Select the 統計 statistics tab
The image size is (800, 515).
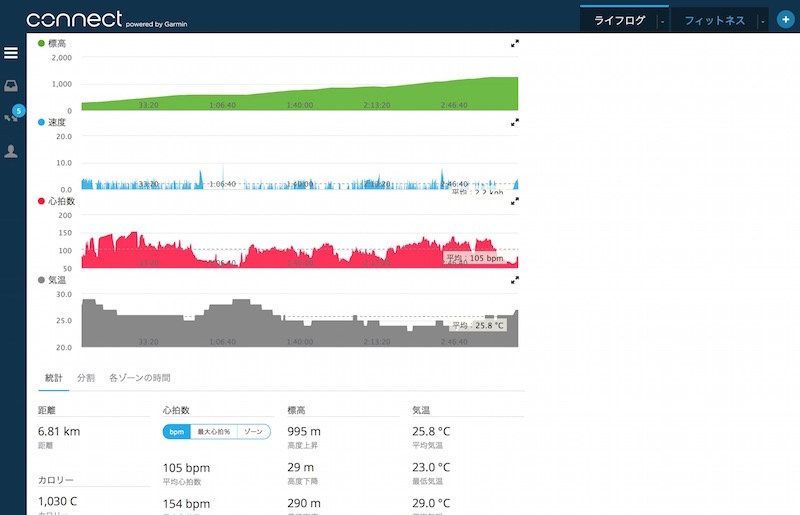point(54,378)
